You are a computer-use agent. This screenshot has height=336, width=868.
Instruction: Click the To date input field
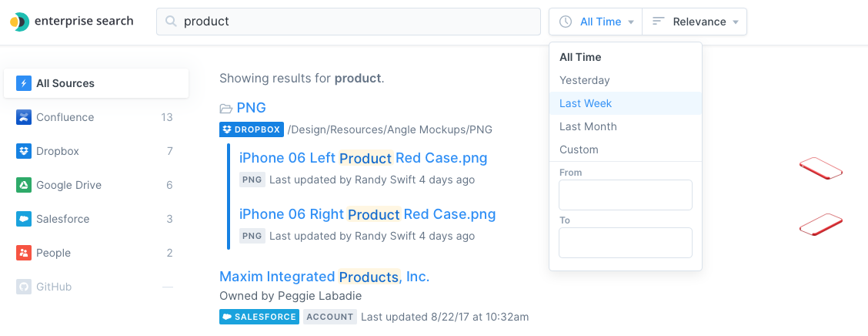click(625, 243)
